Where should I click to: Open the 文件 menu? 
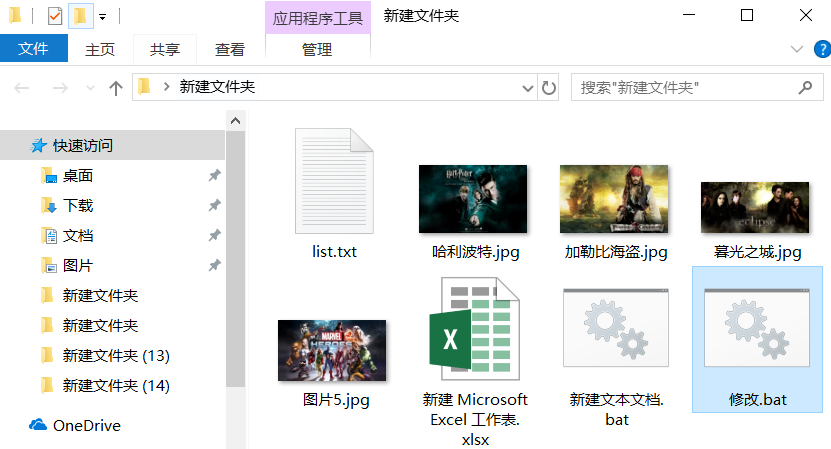tap(33, 48)
